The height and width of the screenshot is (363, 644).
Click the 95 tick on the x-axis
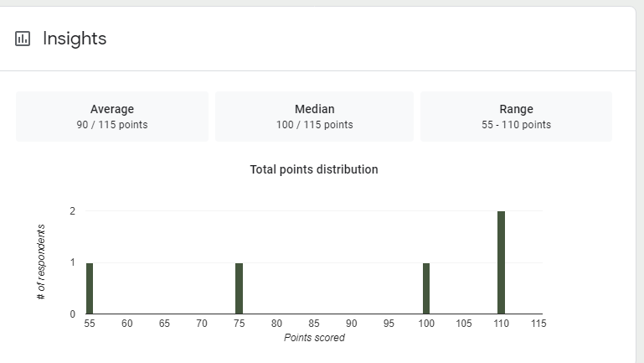pos(389,323)
